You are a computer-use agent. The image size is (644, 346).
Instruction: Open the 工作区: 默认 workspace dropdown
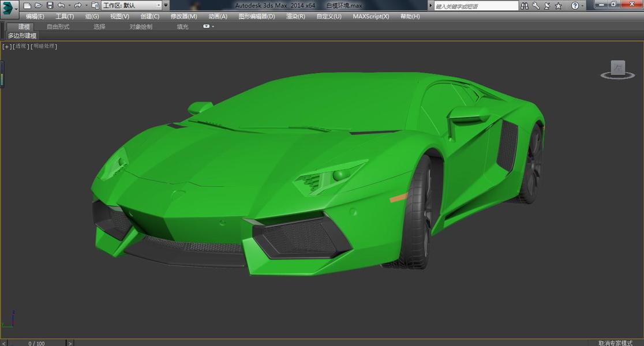132,6
